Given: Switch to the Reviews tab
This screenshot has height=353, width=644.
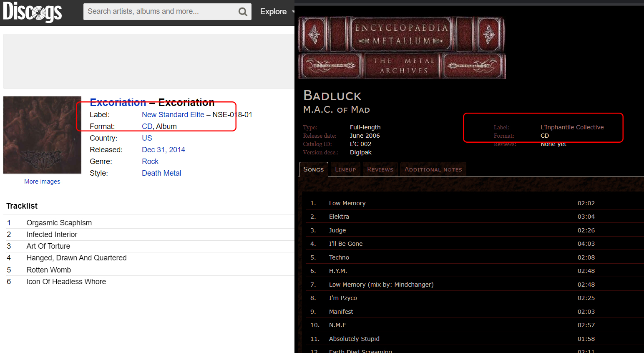Looking at the screenshot, I should [380, 169].
